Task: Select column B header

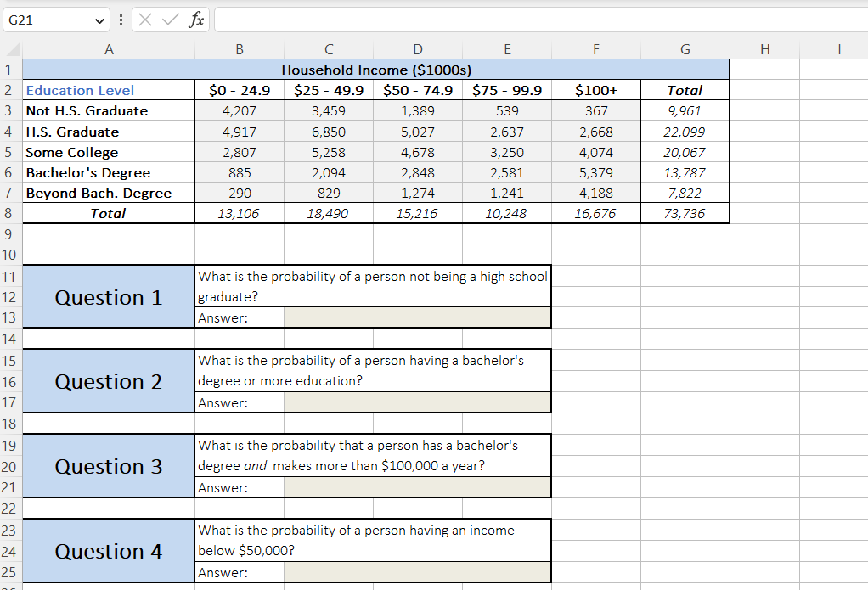Action: tap(239, 49)
